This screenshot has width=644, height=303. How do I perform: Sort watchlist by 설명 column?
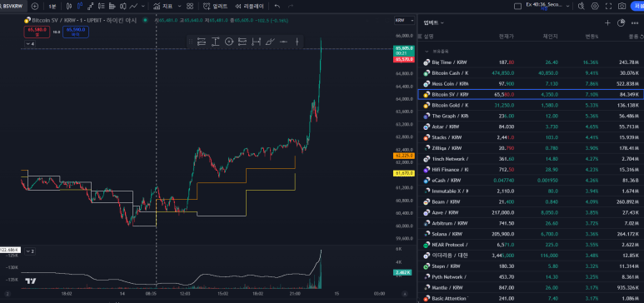coord(429,37)
